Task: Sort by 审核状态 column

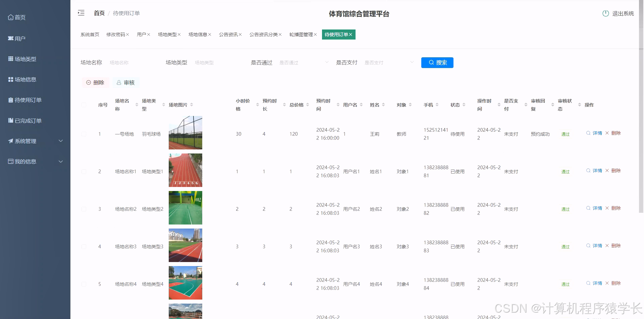Action: [579, 105]
